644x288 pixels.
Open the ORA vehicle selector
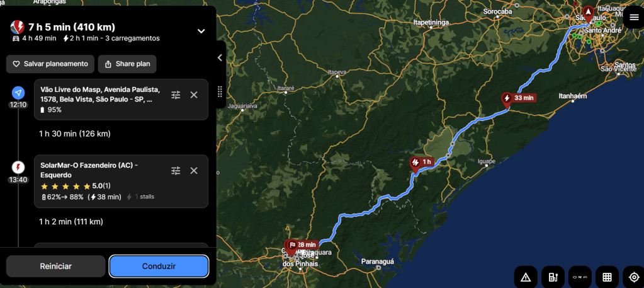coord(580,277)
